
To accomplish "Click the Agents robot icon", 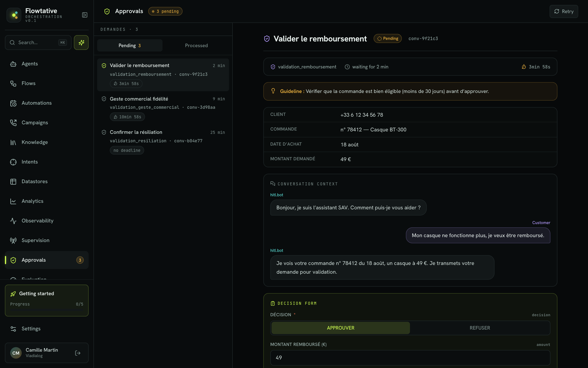I will pyautogui.click(x=13, y=64).
